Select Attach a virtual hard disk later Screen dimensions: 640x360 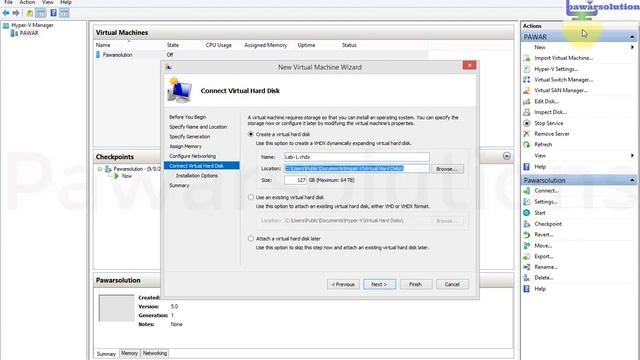[x=251, y=238]
